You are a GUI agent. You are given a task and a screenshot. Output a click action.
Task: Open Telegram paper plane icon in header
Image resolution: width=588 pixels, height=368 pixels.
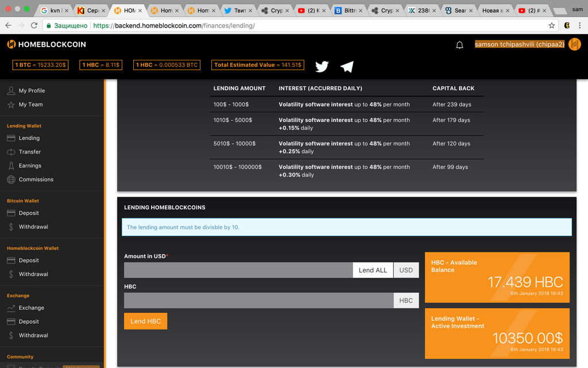tap(347, 67)
